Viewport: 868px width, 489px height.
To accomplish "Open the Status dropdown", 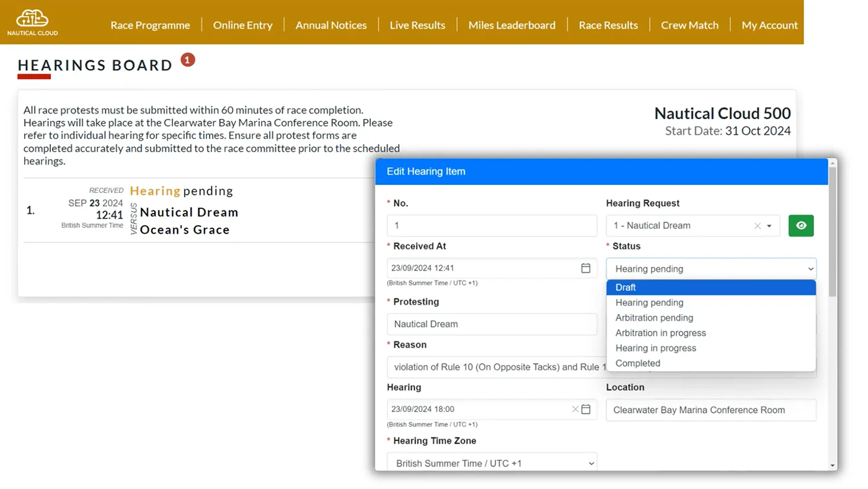I will 711,269.
